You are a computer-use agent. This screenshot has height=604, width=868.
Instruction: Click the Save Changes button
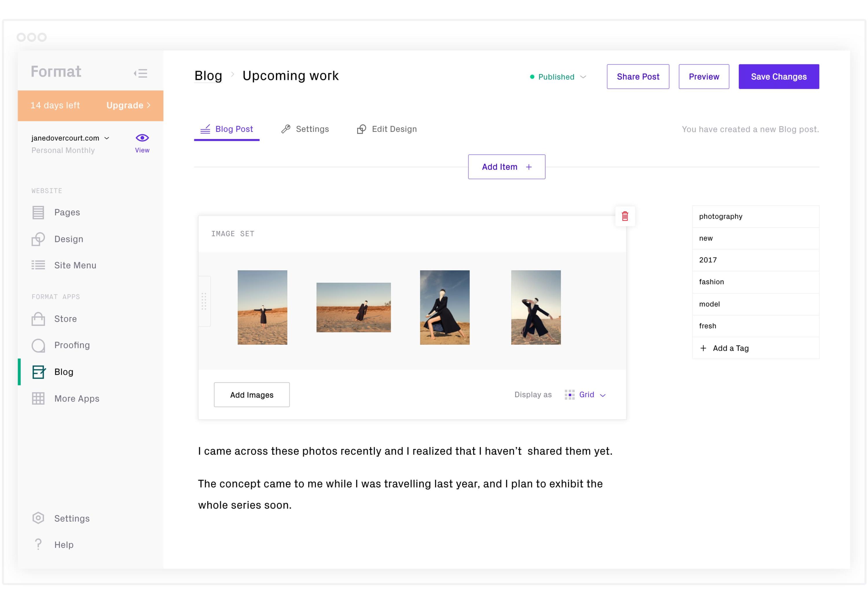[x=779, y=76]
